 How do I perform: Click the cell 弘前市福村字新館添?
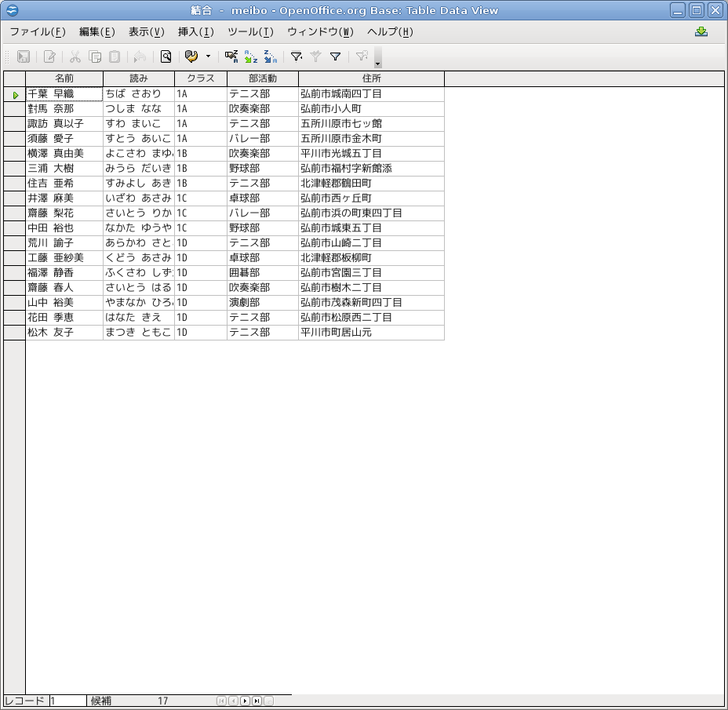[x=371, y=169]
